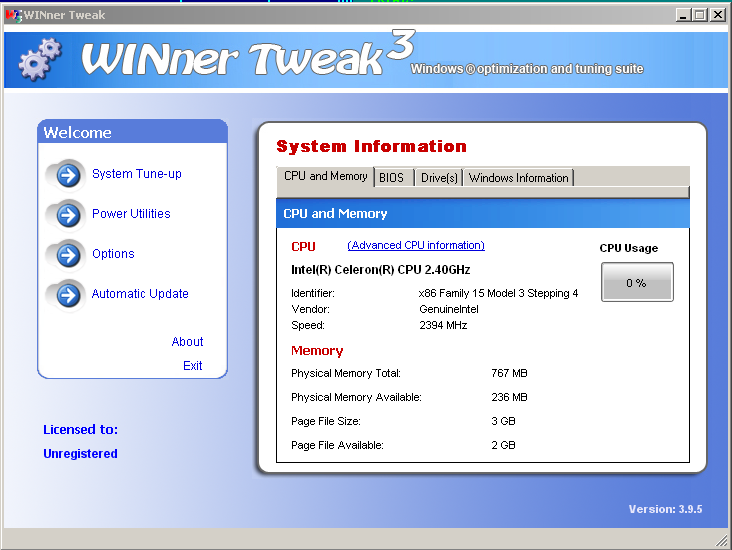Click the window resize grip at the corner
Image resolution: width=732 pixels, height=550 pixels.
[x=722, y=541]
